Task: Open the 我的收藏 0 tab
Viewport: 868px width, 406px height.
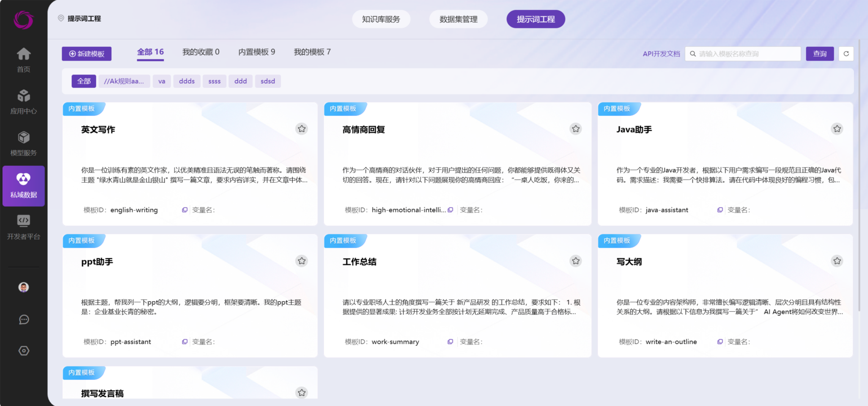Action: (x=201, y=52)
